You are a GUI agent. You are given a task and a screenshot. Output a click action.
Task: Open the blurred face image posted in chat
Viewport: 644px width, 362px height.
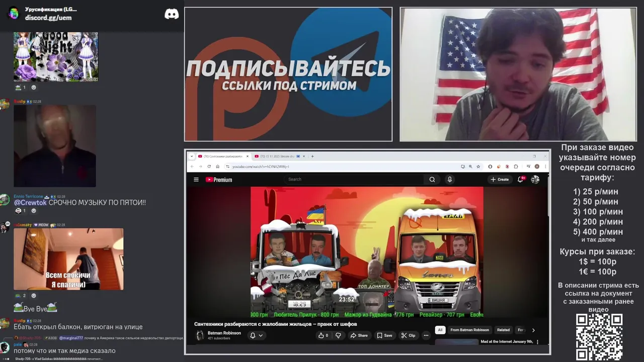point(55,146)
